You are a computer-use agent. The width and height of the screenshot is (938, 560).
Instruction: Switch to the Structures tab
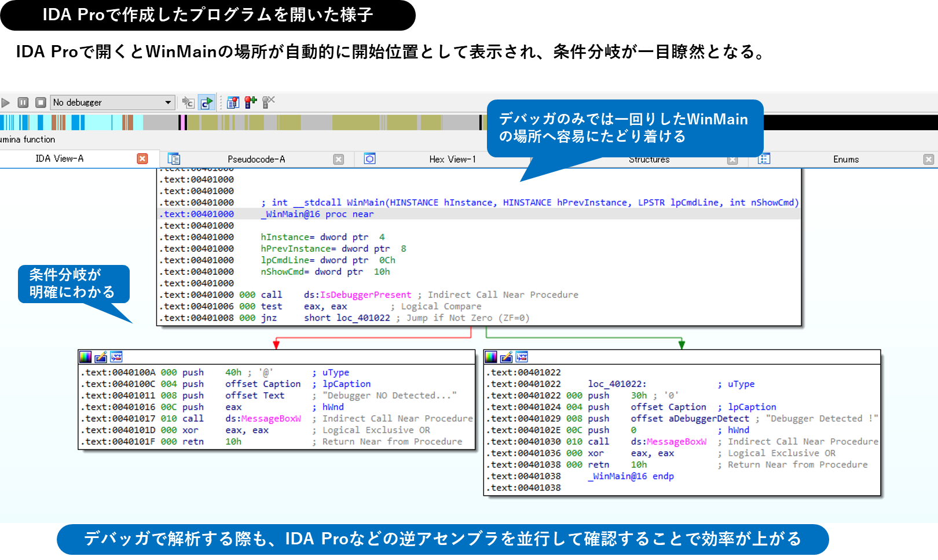[649, 159]
